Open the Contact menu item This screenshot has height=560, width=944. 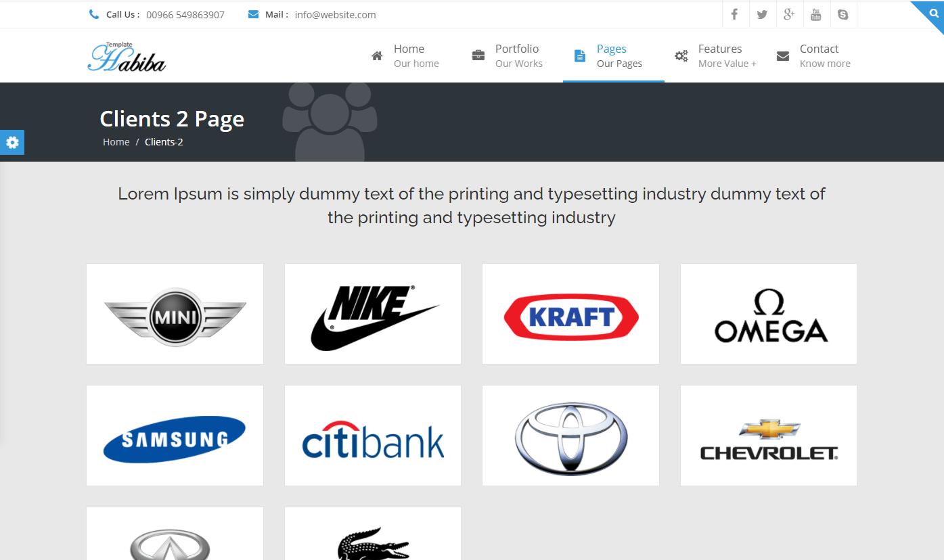[817, 55]
